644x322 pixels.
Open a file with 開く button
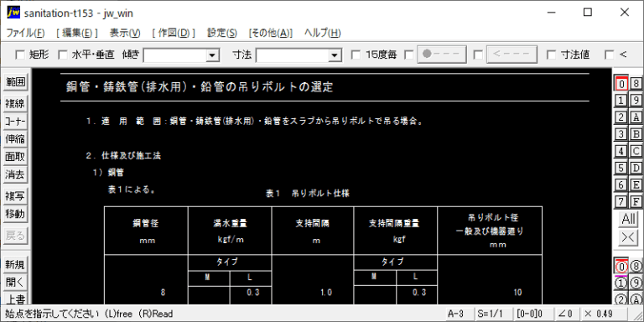click(x=16, y=283)
